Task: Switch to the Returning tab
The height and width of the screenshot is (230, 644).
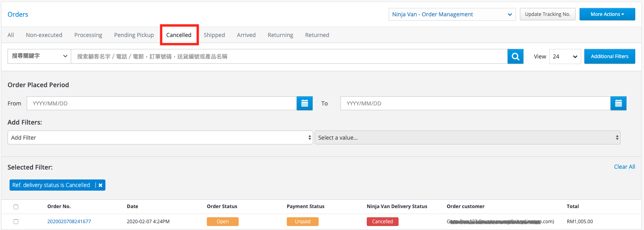Action: 280,35
